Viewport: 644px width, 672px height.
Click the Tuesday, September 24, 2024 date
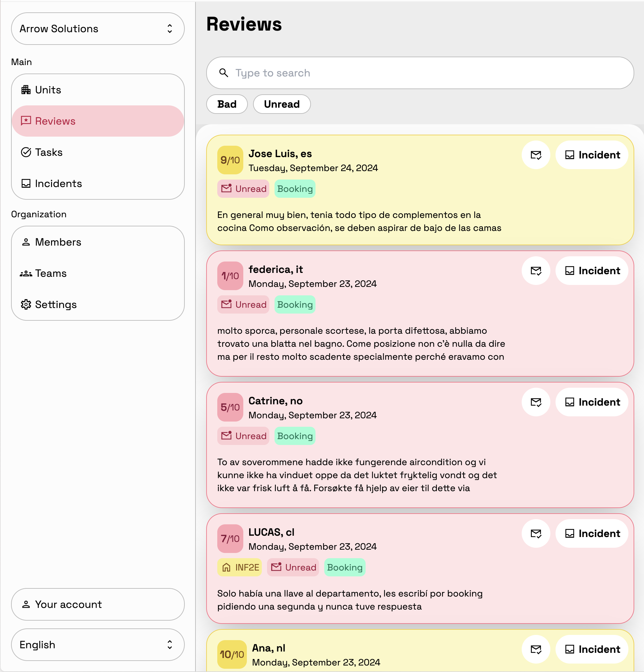[313, 168]
